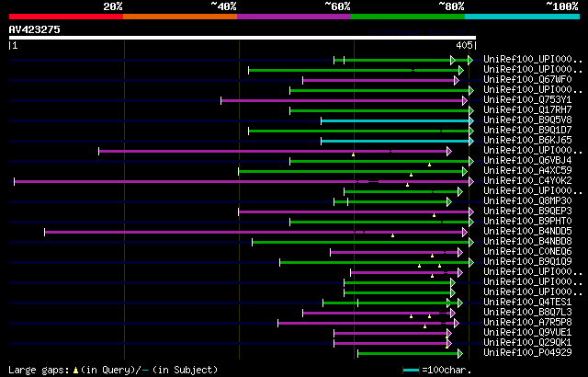The image size is (588, 377).
Task: Click the yellow gap marker under A4XC59 alignment
Action: (411, 175)
